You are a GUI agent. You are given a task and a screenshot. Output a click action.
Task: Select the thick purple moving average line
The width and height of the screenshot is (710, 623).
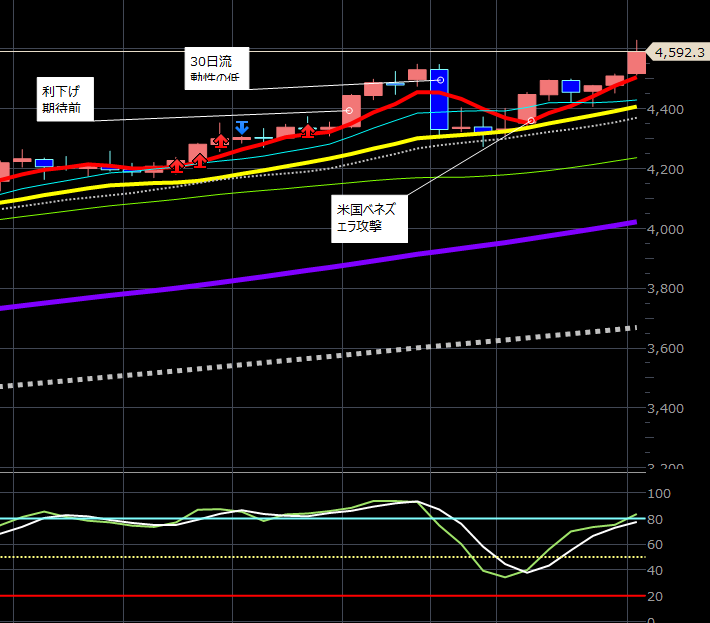[x=300, y=271]
